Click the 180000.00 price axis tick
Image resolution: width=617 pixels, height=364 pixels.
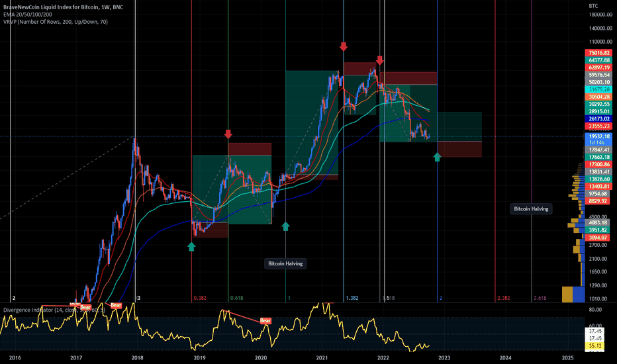pos(600,15)
